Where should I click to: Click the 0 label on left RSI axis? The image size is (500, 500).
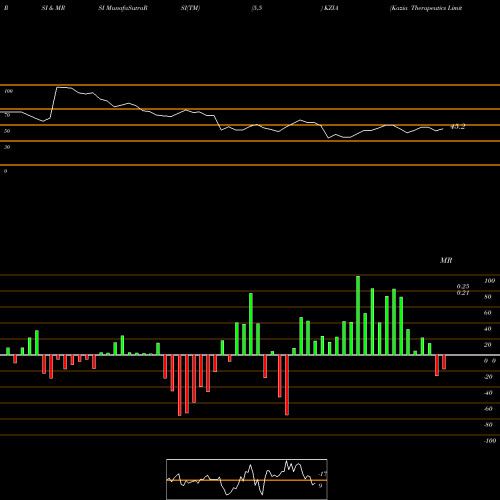point(5,171)
